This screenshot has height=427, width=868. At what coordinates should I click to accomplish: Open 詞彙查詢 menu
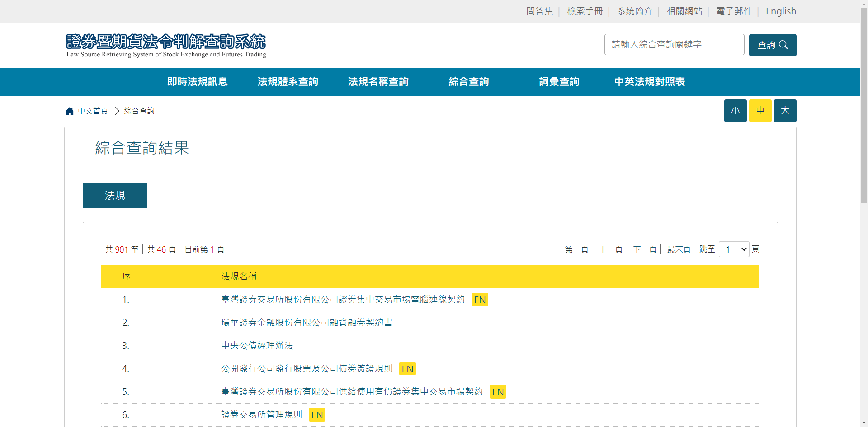pos(559,82)
